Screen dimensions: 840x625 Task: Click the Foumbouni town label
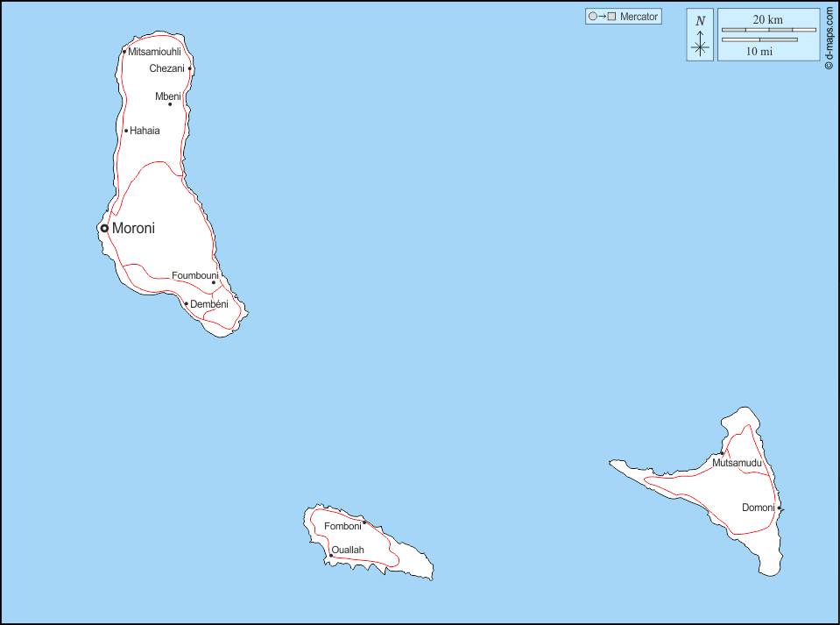(194, 275)
